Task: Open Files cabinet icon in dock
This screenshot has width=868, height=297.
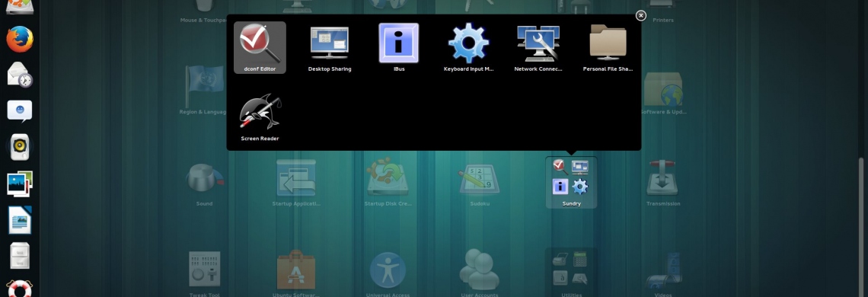Action: (19, 255)
